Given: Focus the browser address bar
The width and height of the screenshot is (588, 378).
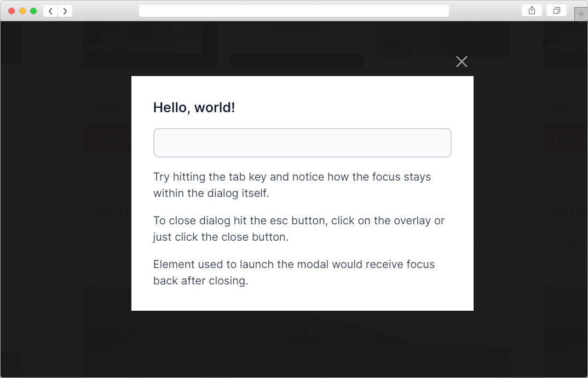Looking at the screenshot, I should pos(293,11).
